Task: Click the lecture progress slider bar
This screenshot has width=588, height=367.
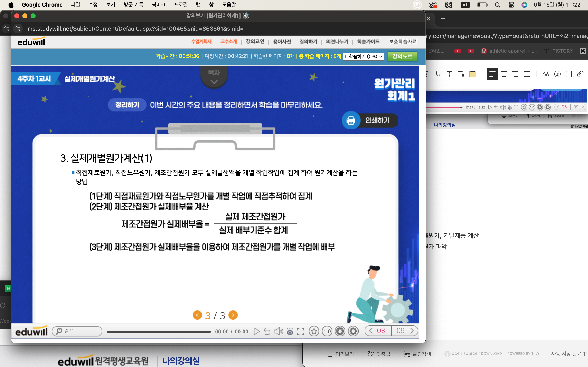Action: tap(159, 332)
